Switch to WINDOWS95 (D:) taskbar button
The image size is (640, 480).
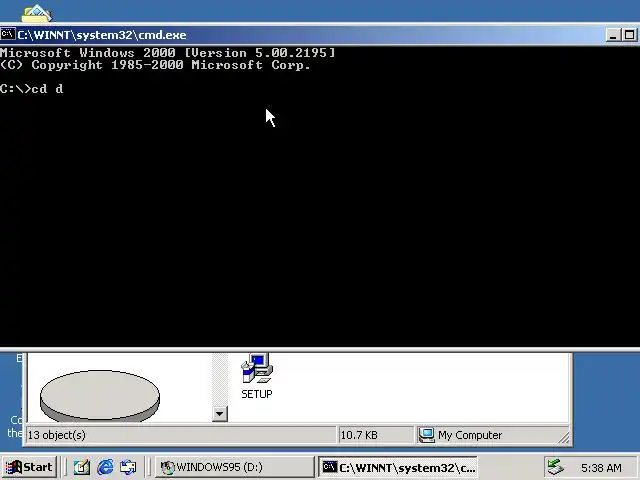(234, 467)
